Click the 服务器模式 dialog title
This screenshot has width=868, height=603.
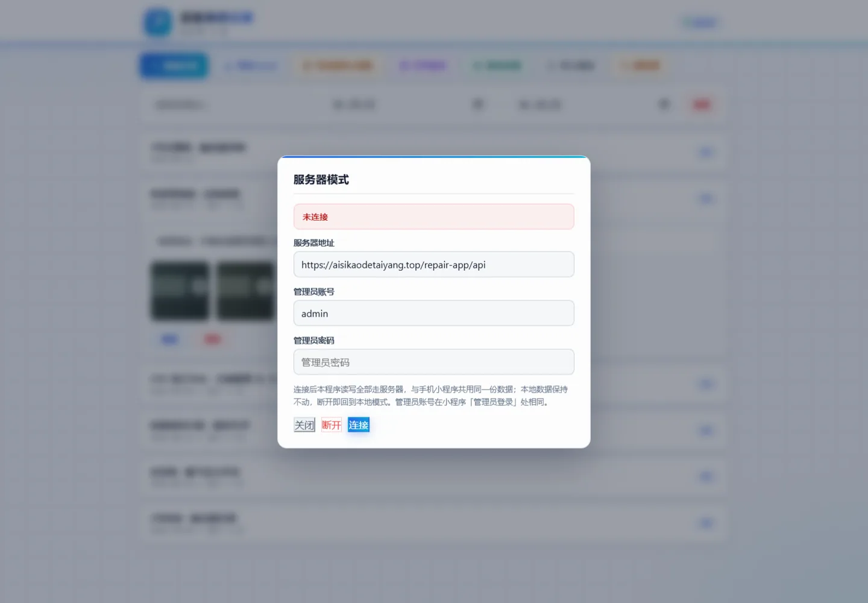click(x=321, y=180)
